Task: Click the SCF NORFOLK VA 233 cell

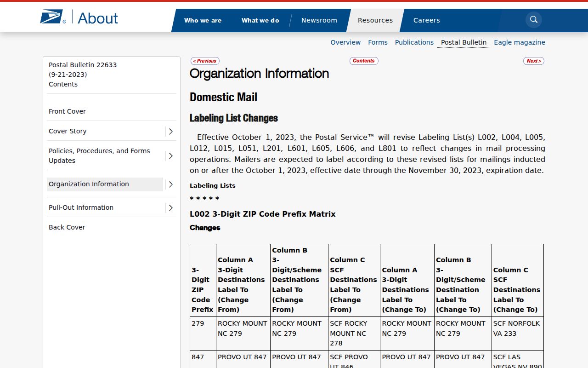Action: click(x=517, y=333)
